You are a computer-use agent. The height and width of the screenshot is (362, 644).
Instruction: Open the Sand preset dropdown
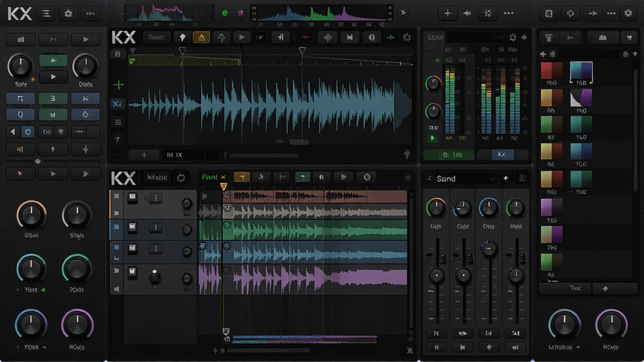pos(492,178)
